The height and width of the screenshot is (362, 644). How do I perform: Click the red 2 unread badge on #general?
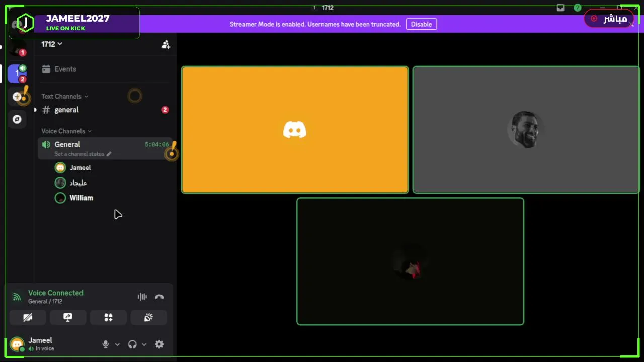coord(165,110)
